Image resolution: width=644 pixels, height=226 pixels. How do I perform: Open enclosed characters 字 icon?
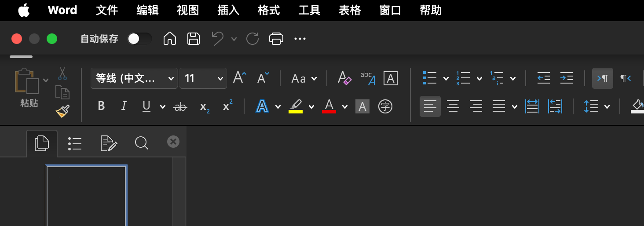pos(385,106)
